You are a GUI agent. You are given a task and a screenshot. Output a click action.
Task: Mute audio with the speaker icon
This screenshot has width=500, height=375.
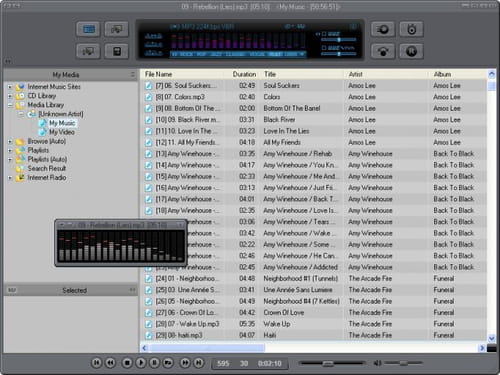[x=377, y=363]
